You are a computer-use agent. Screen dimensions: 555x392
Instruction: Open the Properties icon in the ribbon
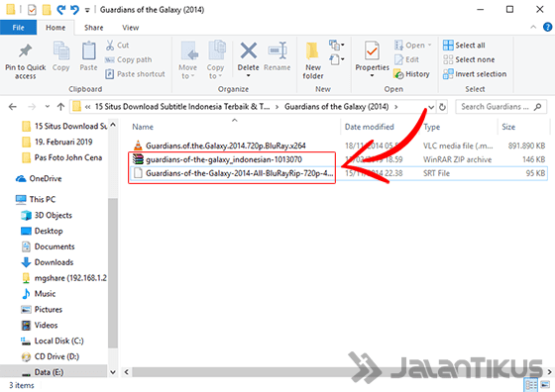click(x=372, y=51)
